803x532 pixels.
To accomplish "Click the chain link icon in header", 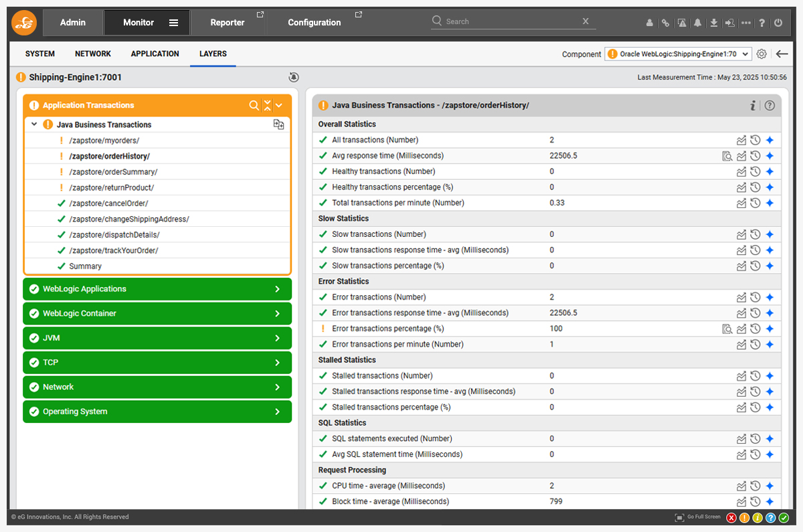I will (665, 23).
